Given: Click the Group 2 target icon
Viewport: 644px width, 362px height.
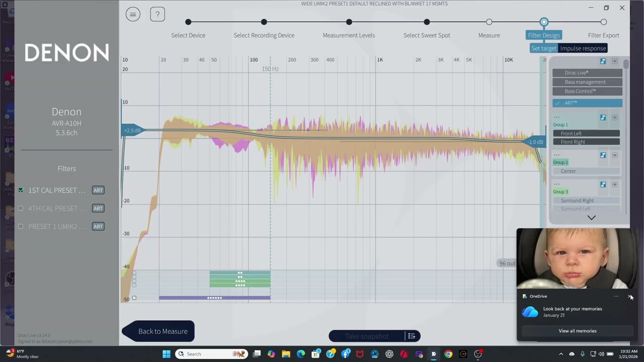Looking at the screenshot, I should (614, 155).
